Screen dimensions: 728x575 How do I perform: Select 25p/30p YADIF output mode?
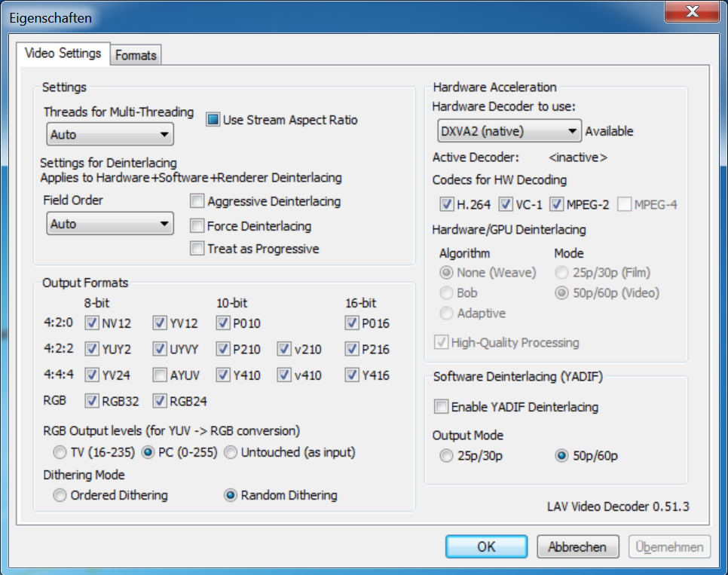pyautogui.click(x=447, y=457)
